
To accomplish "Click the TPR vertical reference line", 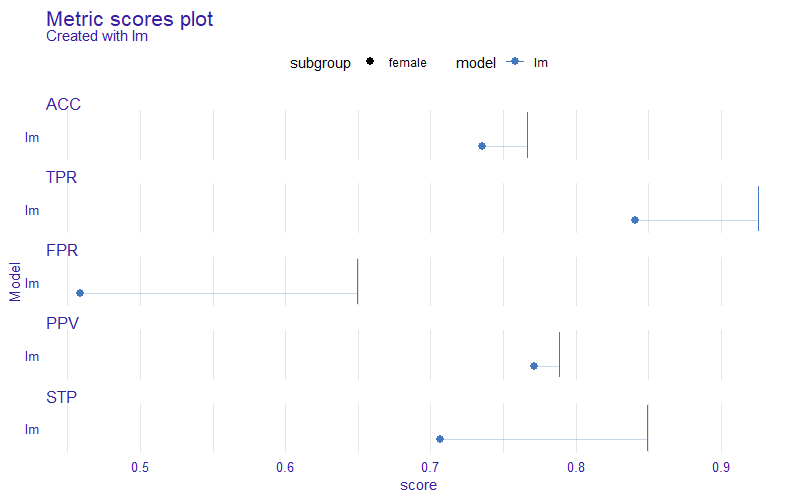I will tap(758, 208).
